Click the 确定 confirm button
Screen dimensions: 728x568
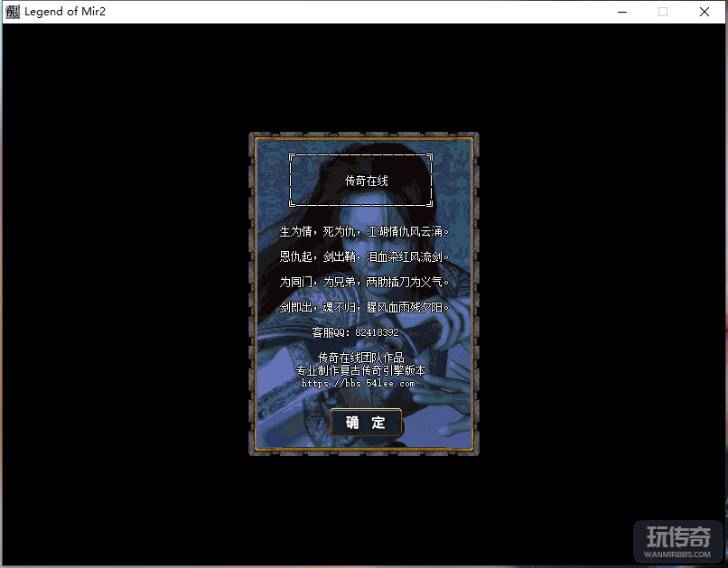[366, 423]
